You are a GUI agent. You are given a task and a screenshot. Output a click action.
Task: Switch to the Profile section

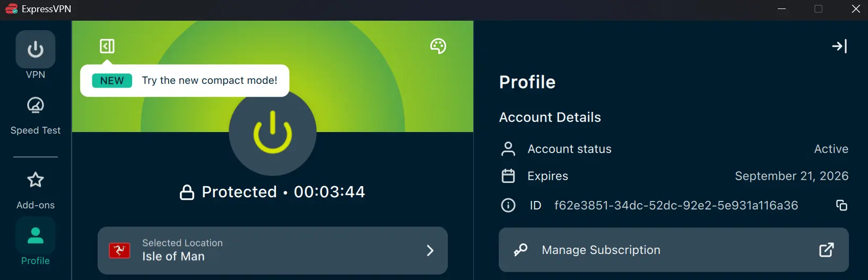[x=36, y=242]
